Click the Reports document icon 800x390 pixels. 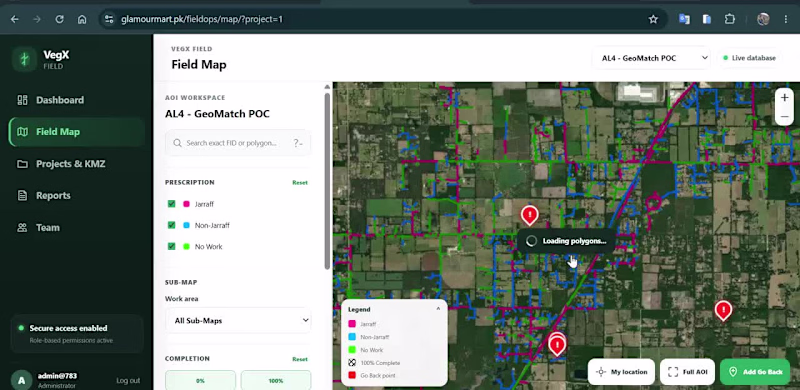pos(22,196)
